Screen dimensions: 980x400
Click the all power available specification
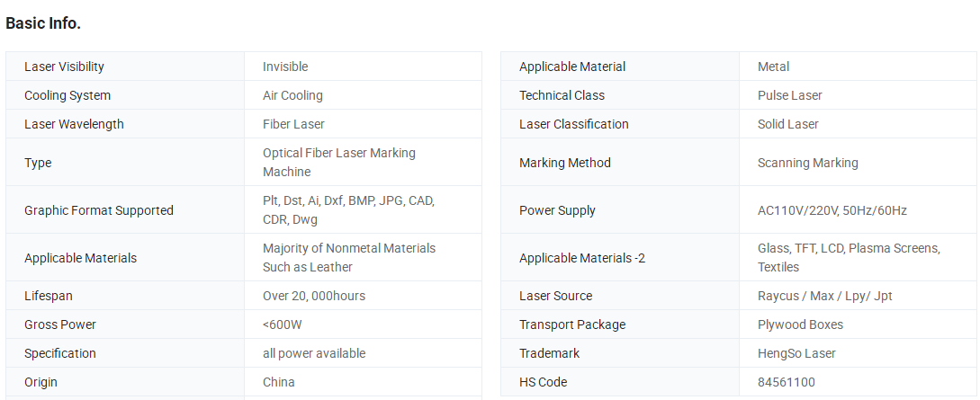314,353
